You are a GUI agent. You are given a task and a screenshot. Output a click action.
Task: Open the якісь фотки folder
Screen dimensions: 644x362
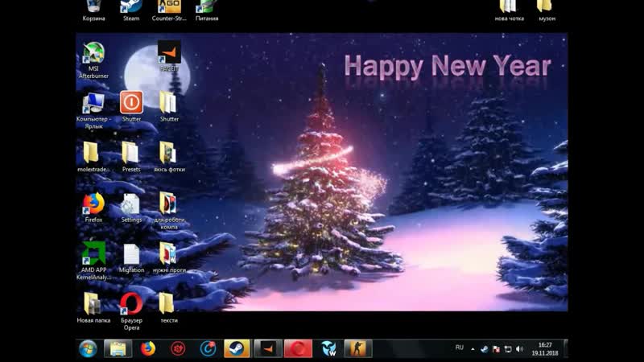point(169,157)
